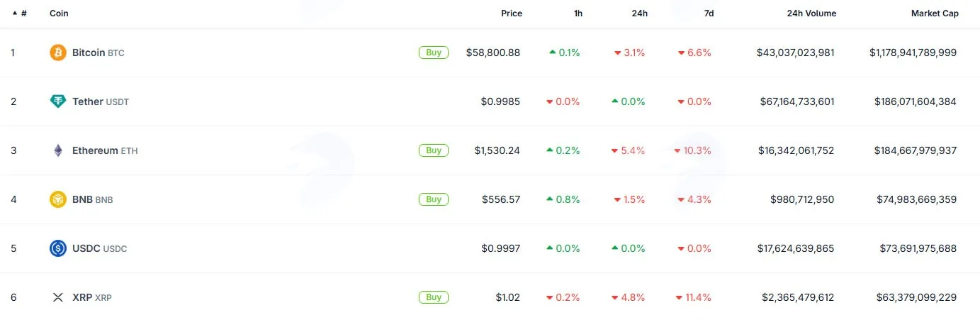Click the BNB yellow logo icon
The height and width of the screenshot is (320, 980).
click(58, 199)
